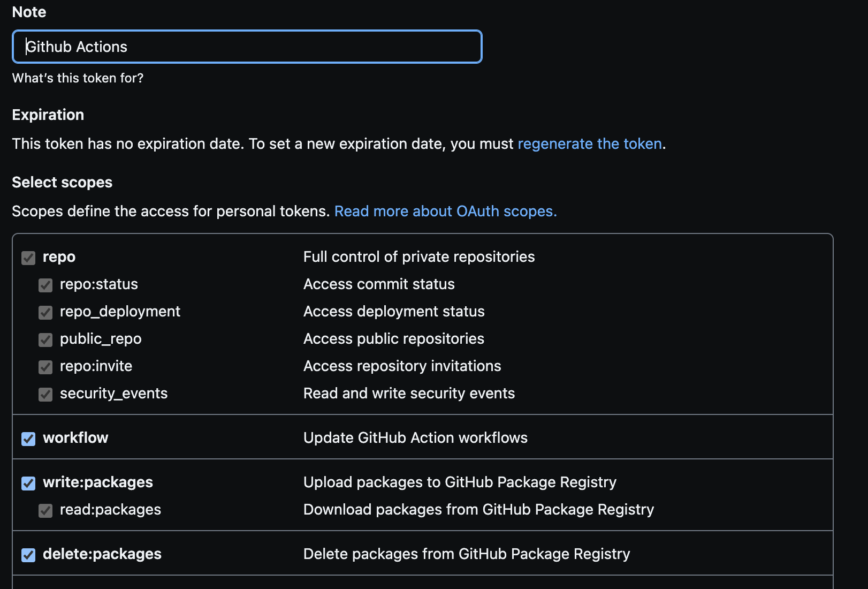
Task: Click 'Access public repositories' description
Action: click(394, 339)
